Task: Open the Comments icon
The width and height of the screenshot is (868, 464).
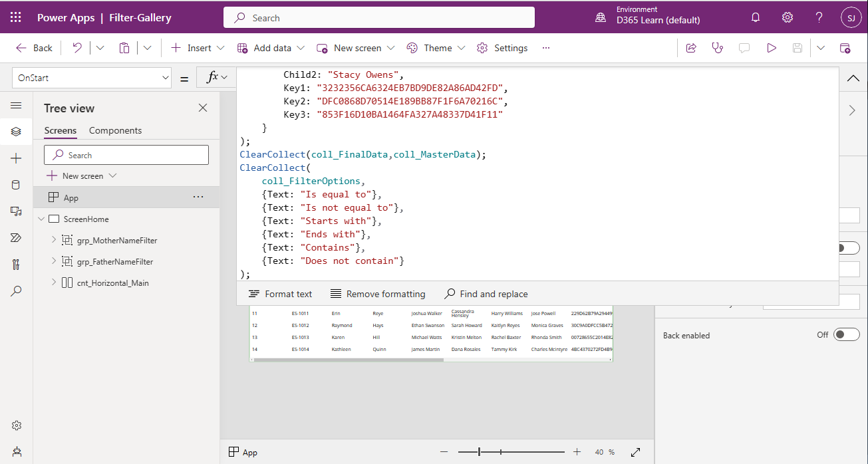Action: 744,48
